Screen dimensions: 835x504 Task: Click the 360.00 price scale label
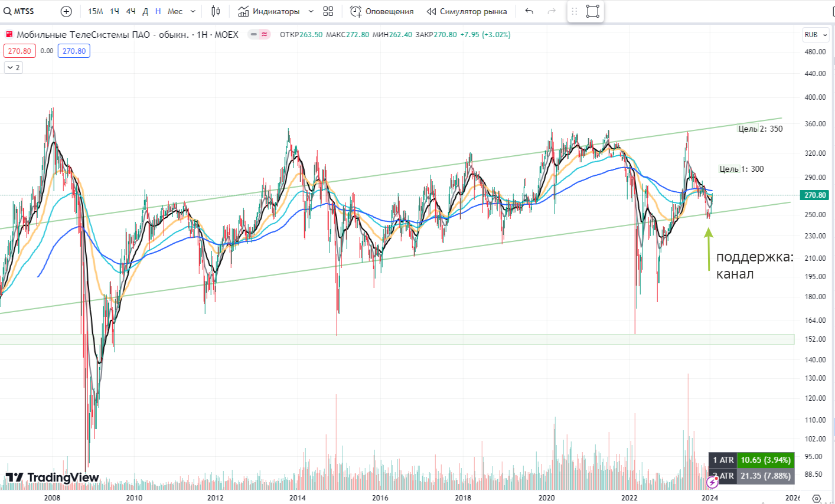pos(815,124)
